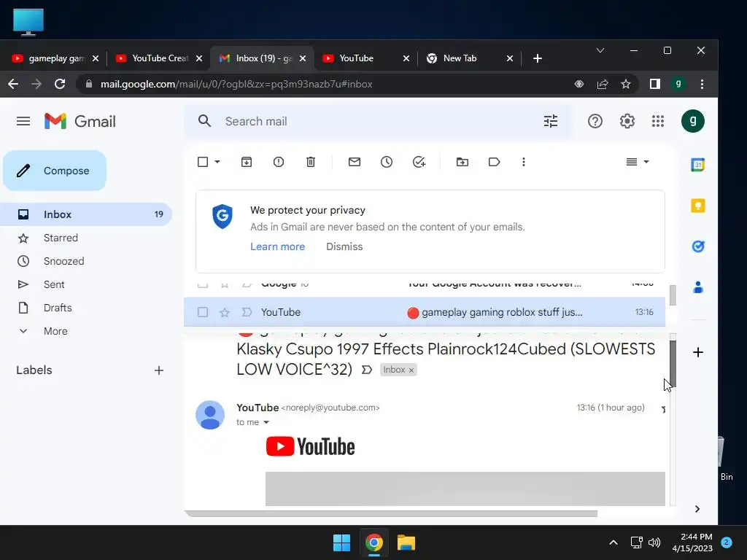747x560 pixels.
Task: Click the horizontal scrollbar at bottom
Action: tap(392, 514)
